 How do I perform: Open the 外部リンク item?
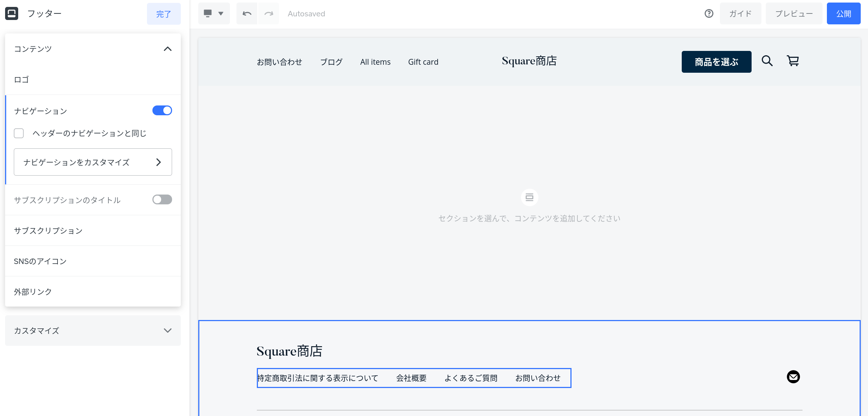point(33,292)
